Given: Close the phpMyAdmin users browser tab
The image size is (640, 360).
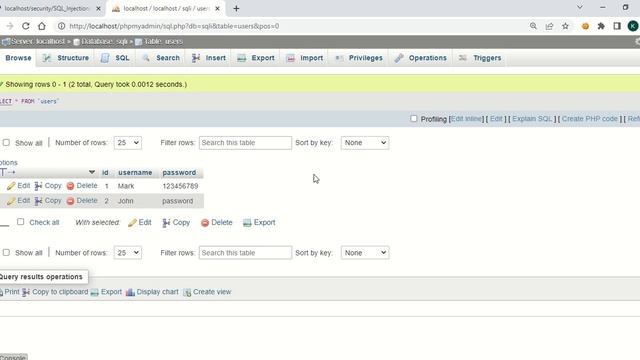Looking at the screenshot, I should [x=218, y=9].
